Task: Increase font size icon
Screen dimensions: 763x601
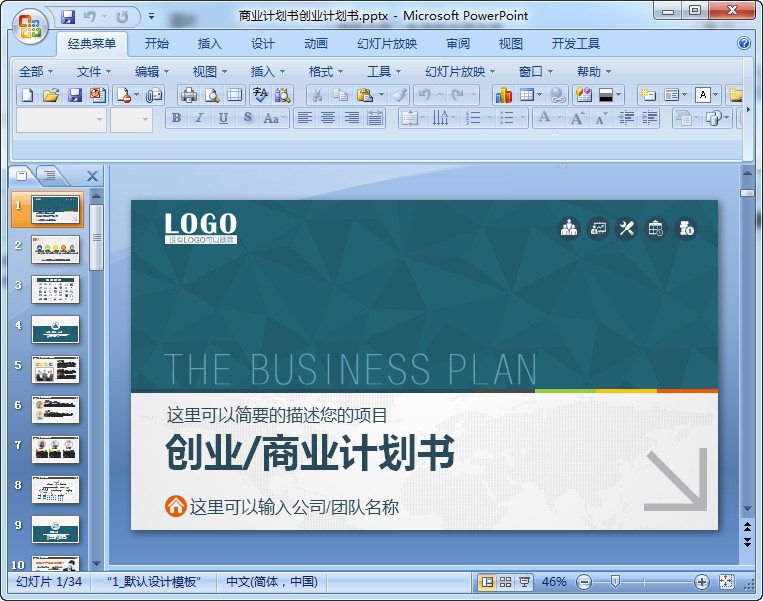Action: tap(577, 118)
